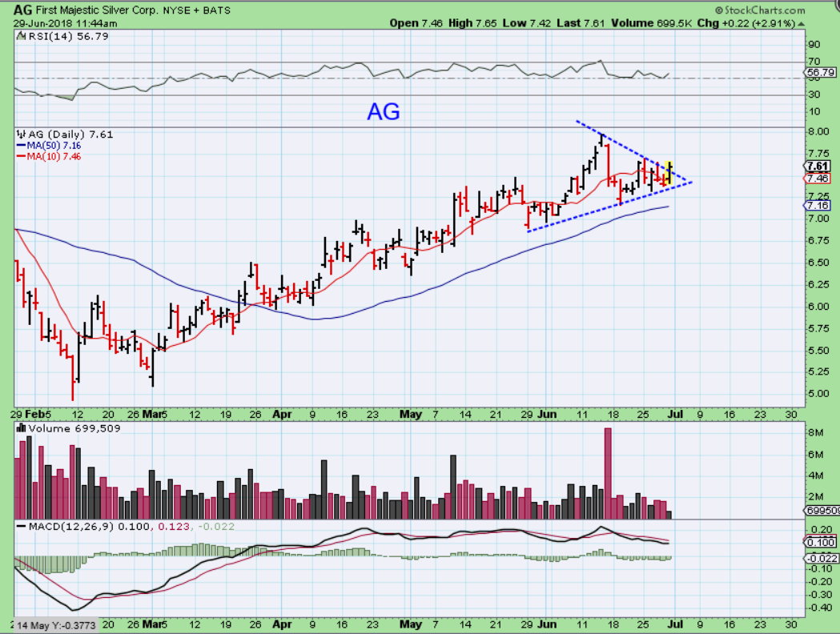This screenshot has width=840, height=634.
Task: Click the small triangle after the Chg value
Action: point(801,23)
